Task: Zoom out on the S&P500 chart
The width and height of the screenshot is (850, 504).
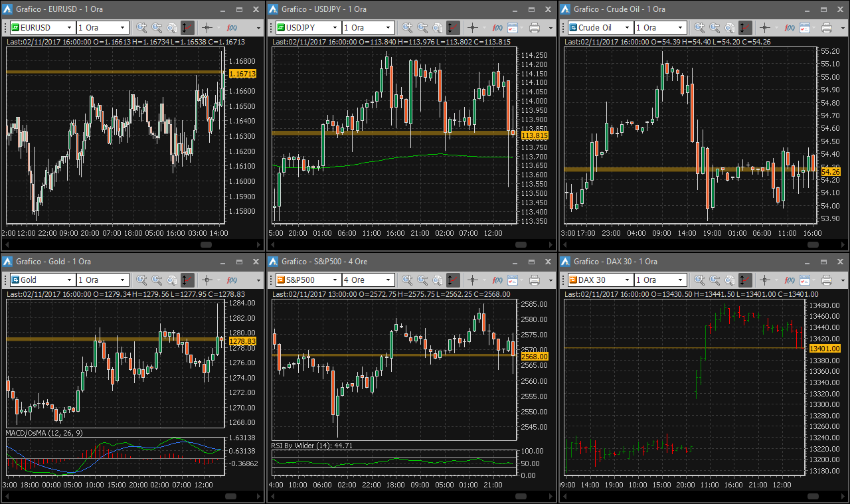Action: [422, 280]
